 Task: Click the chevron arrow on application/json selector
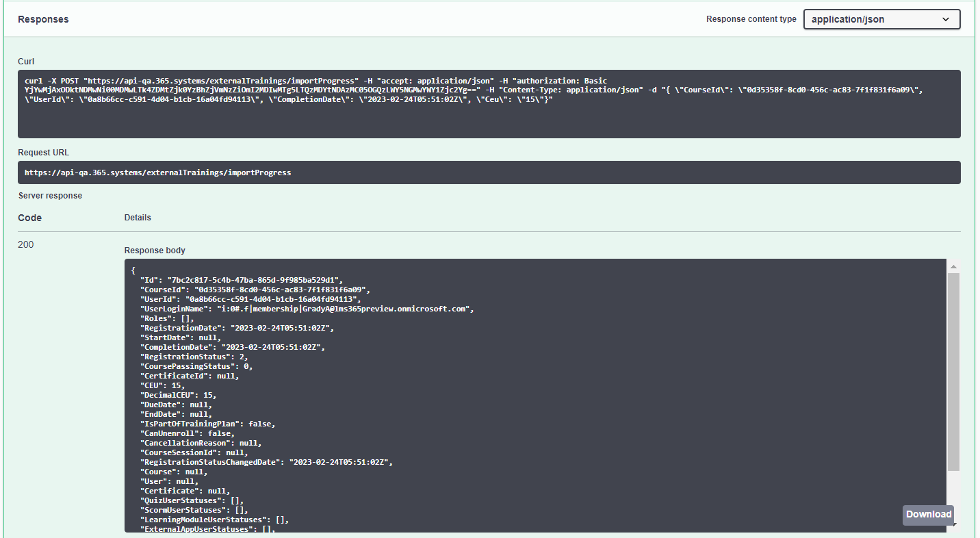[946, 19]
